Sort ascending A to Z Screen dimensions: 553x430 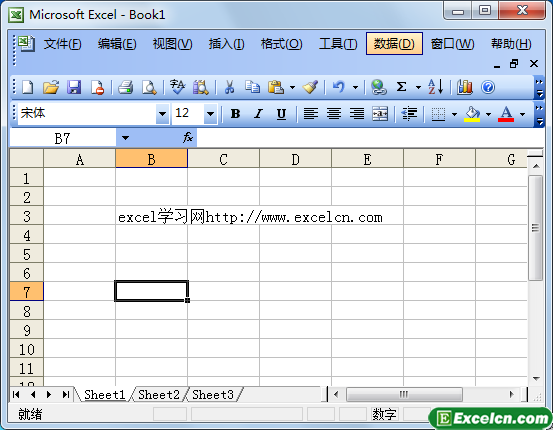435,87
